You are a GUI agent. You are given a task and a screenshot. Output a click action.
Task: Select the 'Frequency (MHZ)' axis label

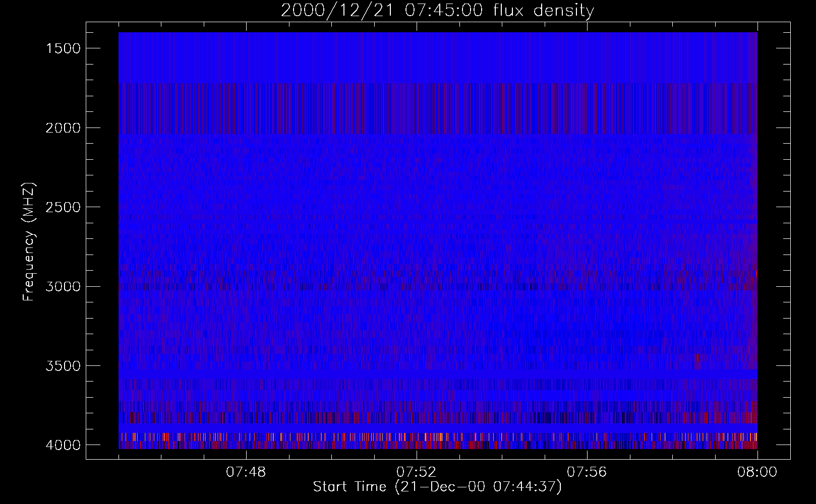coord(29,242)
